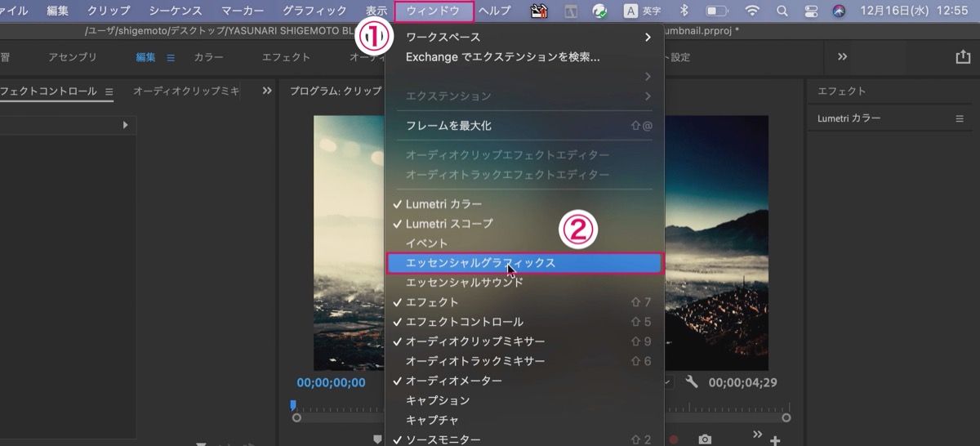
Task: Open the ウィンドウ menu in menu bar
Action: [x=434, y=11]
